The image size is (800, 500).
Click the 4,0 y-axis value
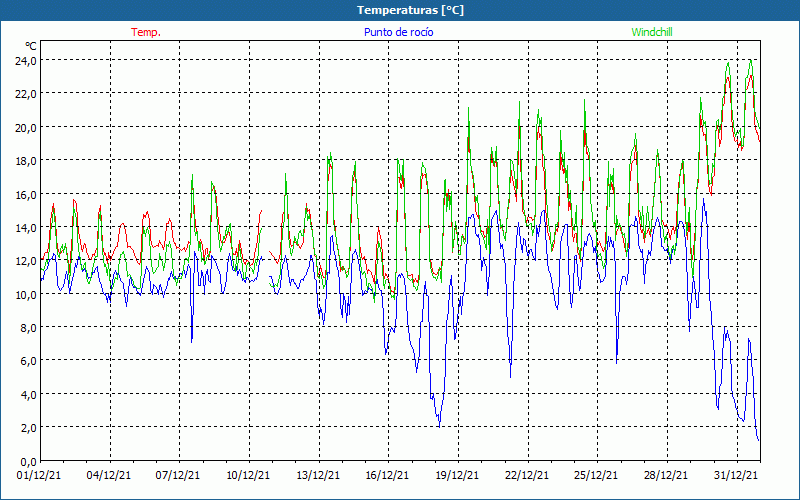pos(28,394)
